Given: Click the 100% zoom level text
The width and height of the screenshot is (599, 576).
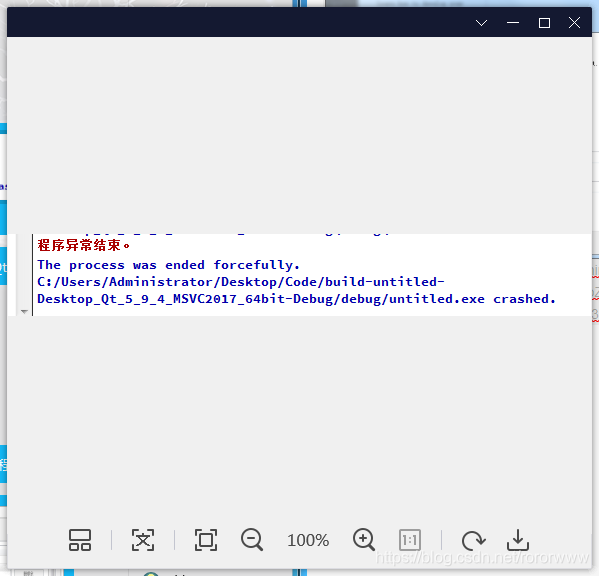Looking at the screenshot, I should (x=308, y=540).
